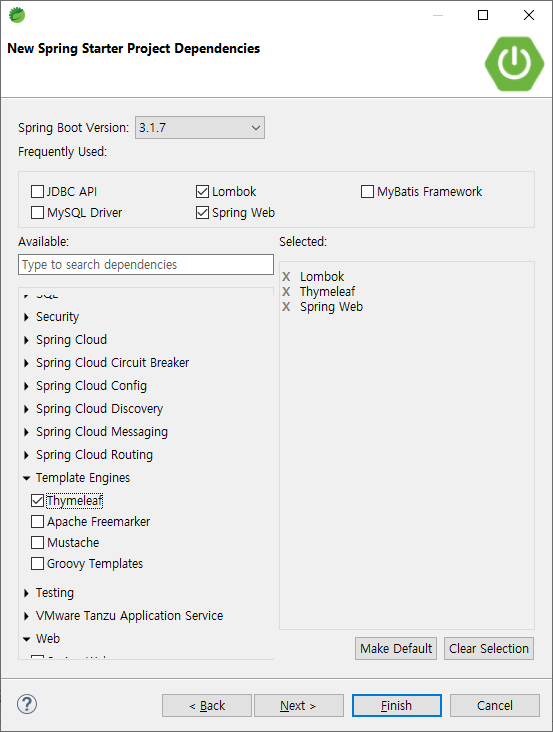This screenshot has width=553, height=732.
Task: Remove Spring Web using its X icon
Action: (x=286, y=307)
